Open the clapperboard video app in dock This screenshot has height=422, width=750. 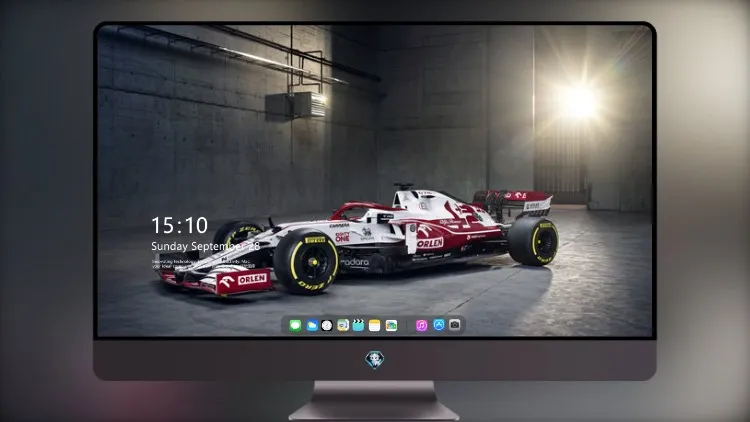pyautogui.click(x=358, y=325)
